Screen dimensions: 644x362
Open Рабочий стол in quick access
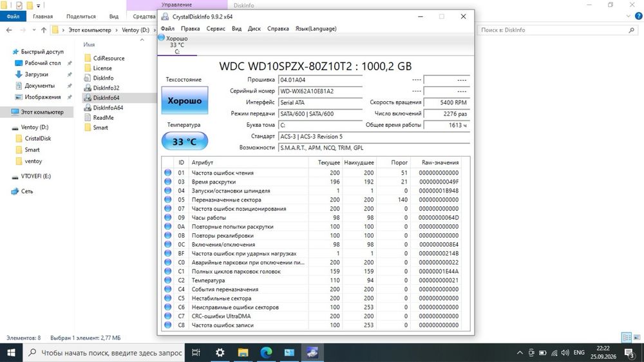click(43, 63)
